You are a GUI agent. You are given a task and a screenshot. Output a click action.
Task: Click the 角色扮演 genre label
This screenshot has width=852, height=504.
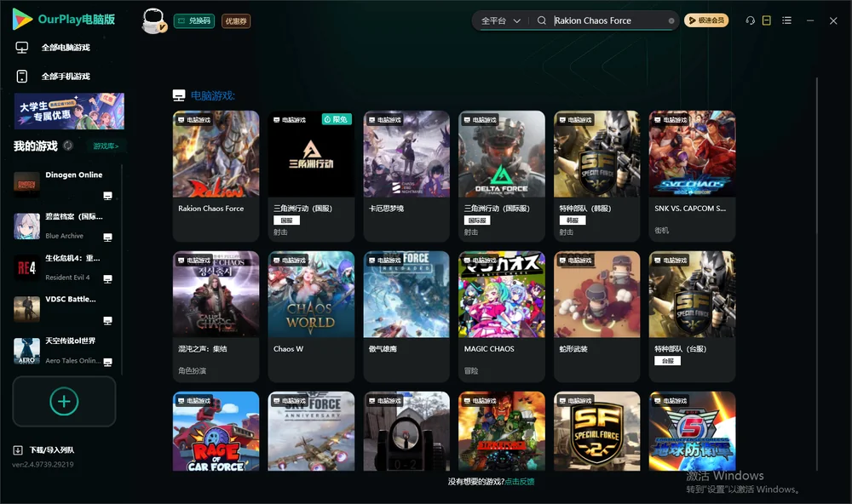pos(192,371)
